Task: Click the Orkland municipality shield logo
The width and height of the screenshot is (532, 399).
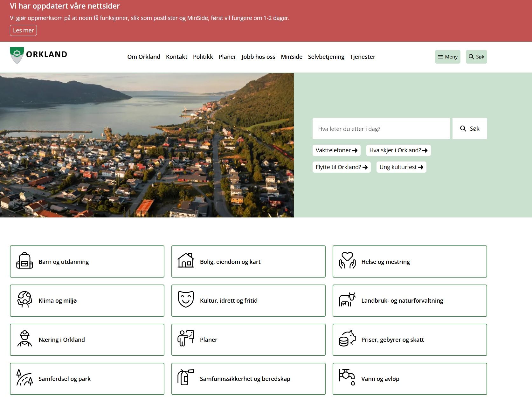Action: 17,55
